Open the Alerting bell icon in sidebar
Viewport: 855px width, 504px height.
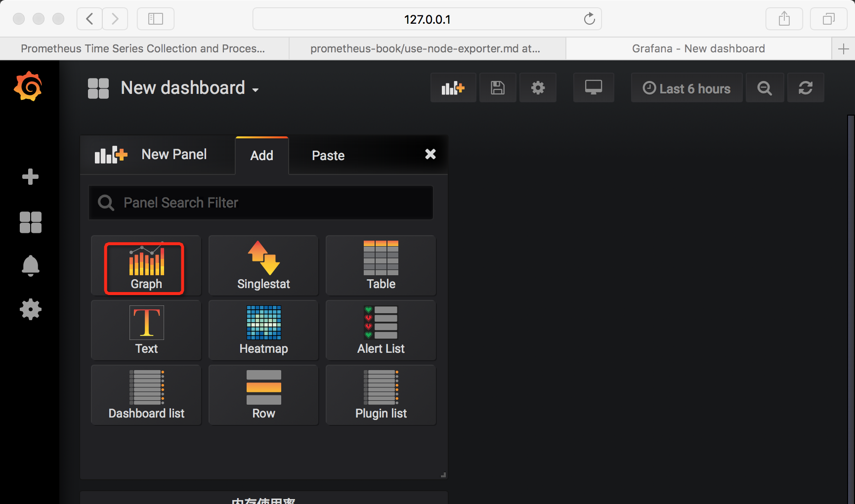tap(30, 266)
